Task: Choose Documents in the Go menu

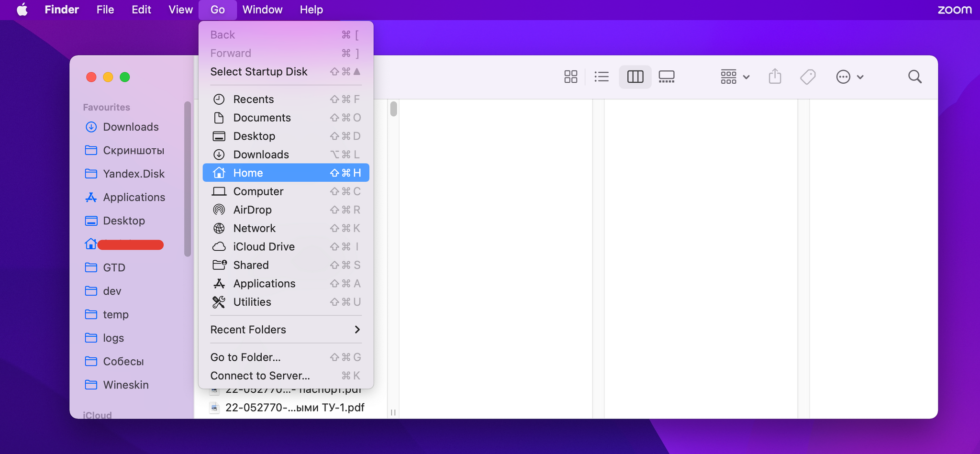Action: tap(286, 118)
